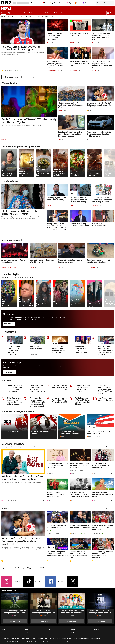Add 'The invisible intruder' with plus icon

[111, 473]
